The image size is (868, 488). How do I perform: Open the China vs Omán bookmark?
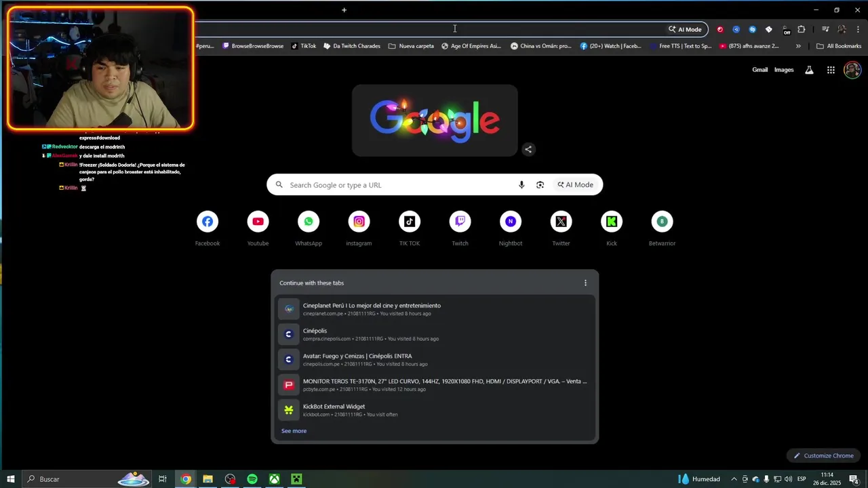click(x=541, y=46)
